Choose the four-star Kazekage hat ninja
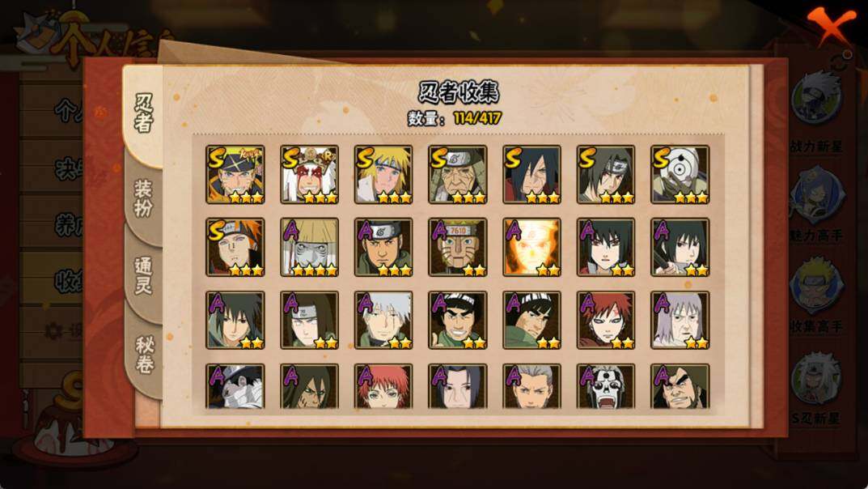The width and height of the screenshot is (868, 489). coord(309,247)
